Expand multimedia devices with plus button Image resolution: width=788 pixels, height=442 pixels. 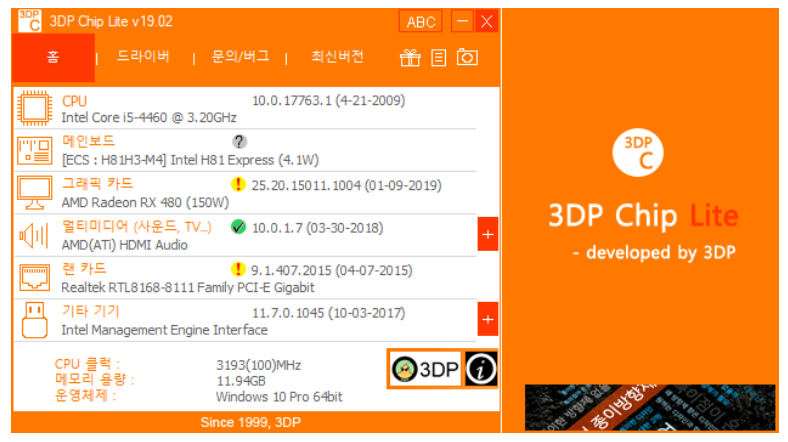click(x=487, y=234)
